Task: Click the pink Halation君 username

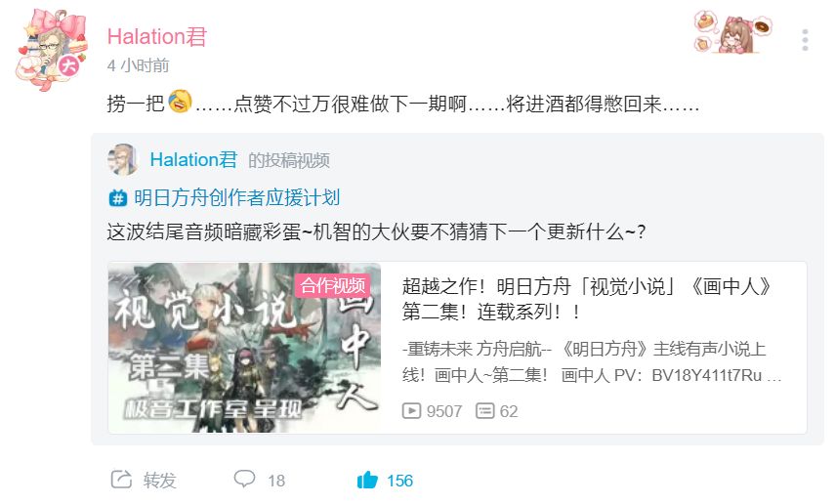Action: tap(157, 37)
